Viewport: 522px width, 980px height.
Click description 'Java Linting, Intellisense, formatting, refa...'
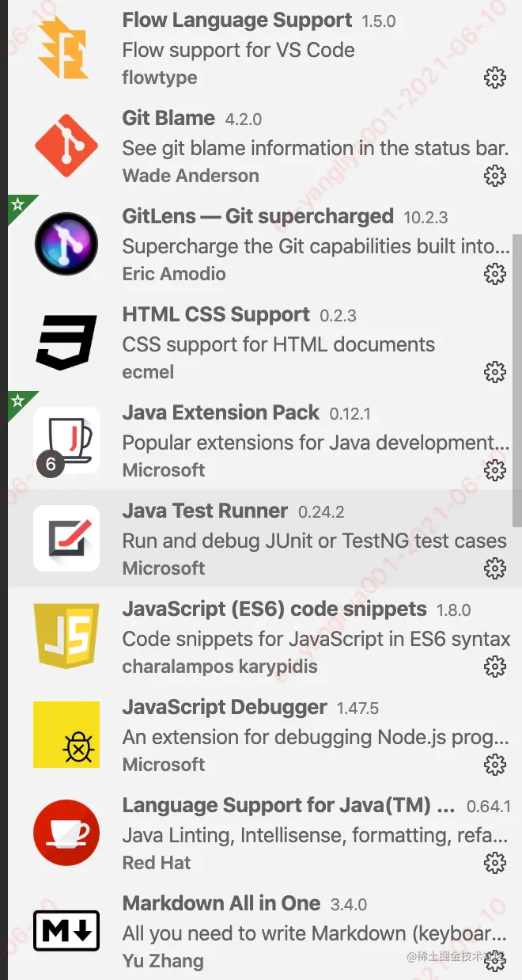point(316,835)
